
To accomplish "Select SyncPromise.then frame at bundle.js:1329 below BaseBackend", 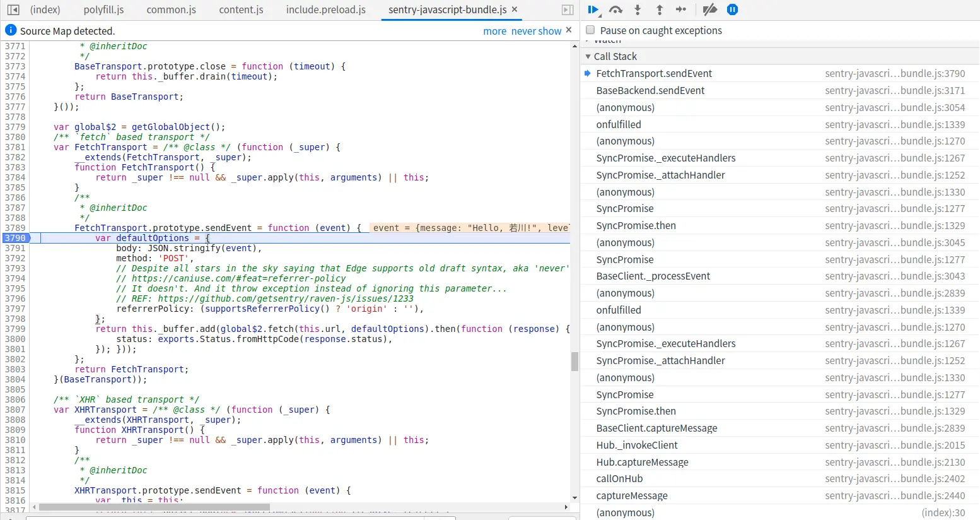I will [x=780, y=225].
